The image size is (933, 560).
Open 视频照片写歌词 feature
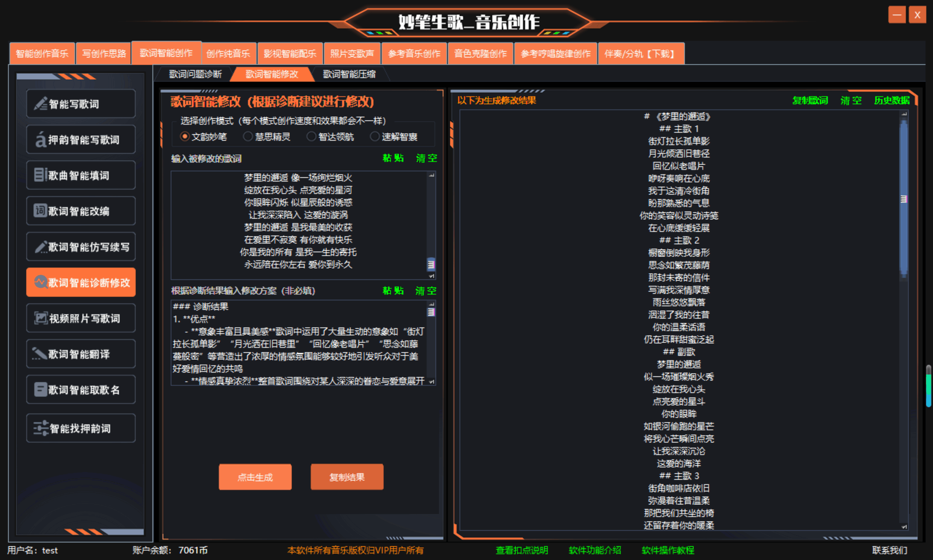[81, 318]
